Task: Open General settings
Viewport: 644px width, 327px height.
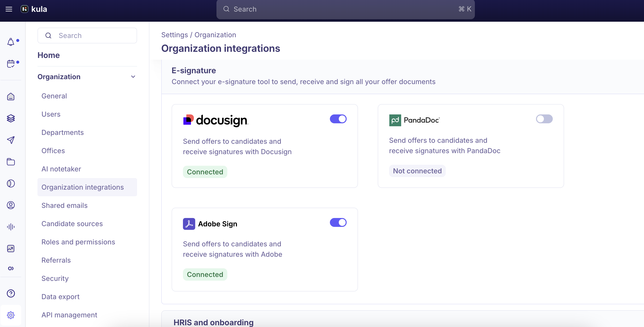Action: coord(54,96)
